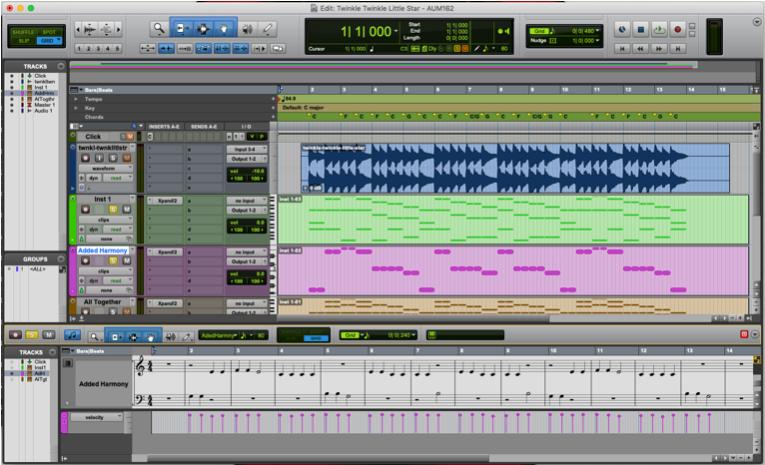The height and width of the screenshot is (465, 765).
Task: Select the Scrubber speaker tool in main toolbar
Action: pyautogui.click(x=247, y=29)
